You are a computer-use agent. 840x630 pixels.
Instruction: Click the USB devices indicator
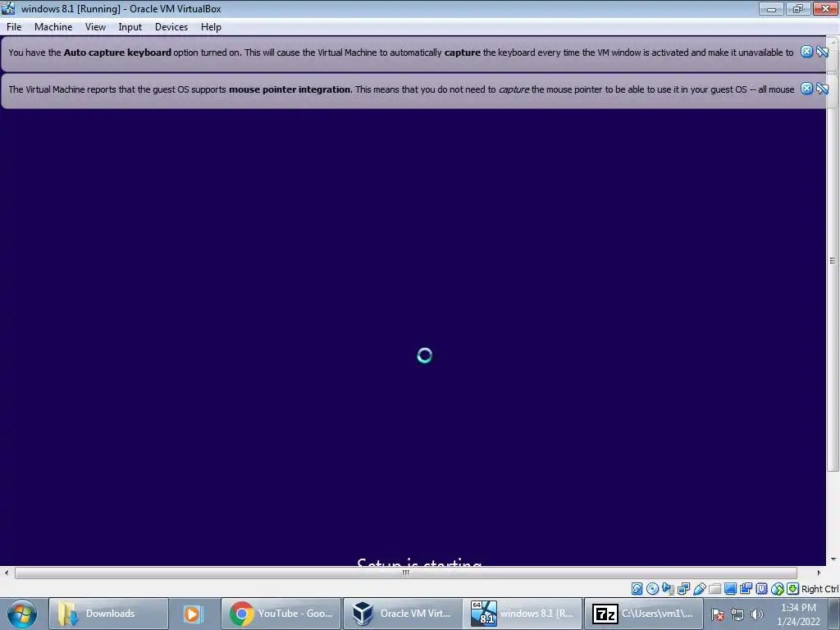coord(699,589)
